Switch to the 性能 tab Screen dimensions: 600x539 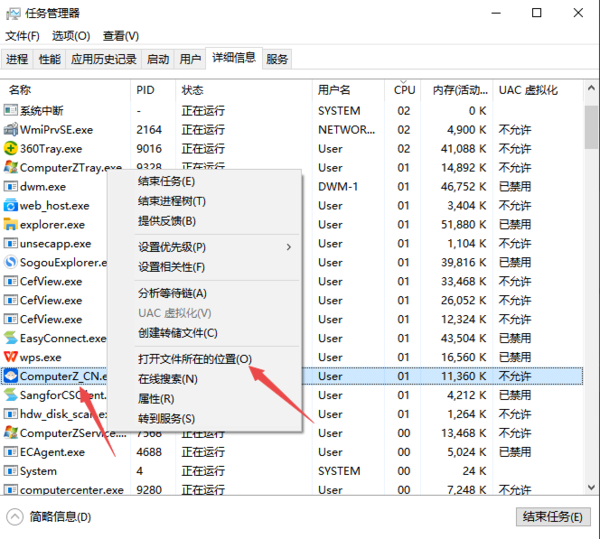point(49,59)
